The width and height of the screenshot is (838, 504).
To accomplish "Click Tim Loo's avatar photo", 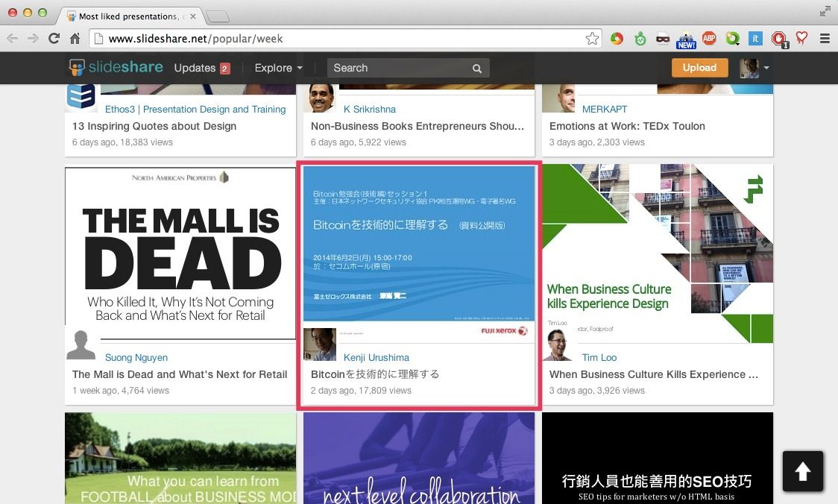I will coord(558,344).
